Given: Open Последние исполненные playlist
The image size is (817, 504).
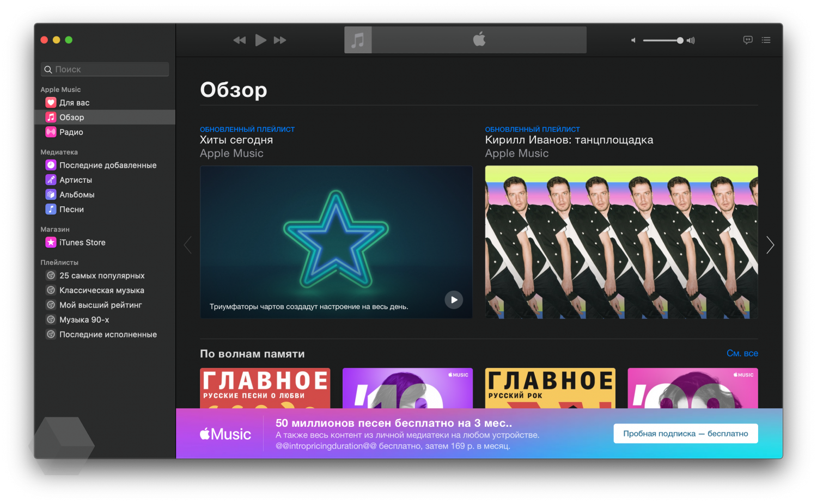Looking at the screenshot, I should tap(105, 334).
